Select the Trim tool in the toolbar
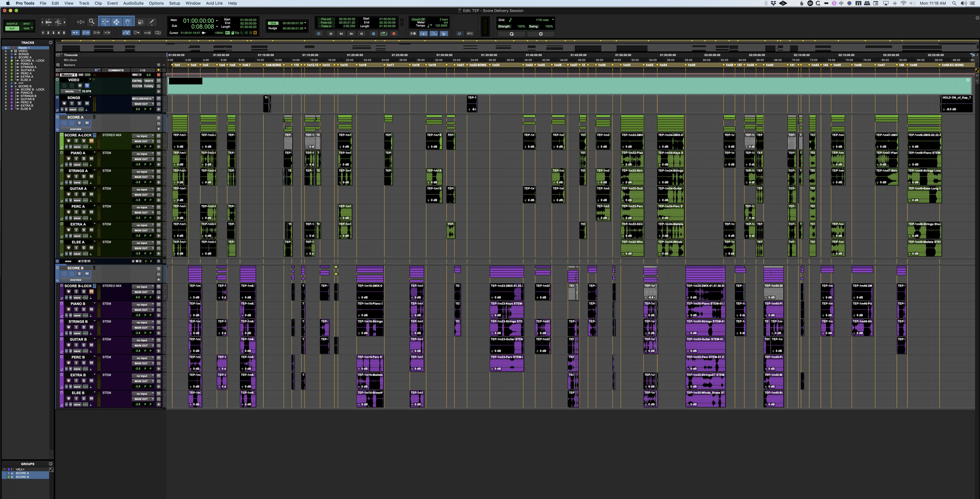The width and height of the screenshot is (980, 499). [x=105, y=22]
